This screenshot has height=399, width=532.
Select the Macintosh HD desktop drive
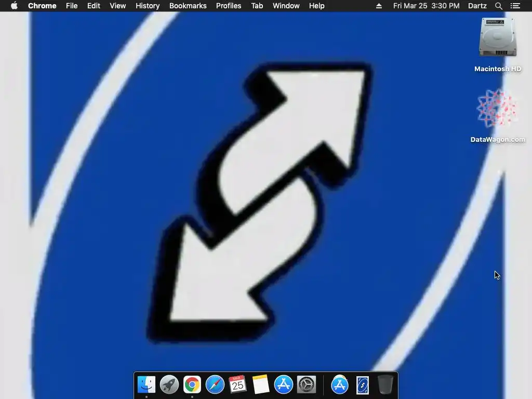click(x=498, y=37)
